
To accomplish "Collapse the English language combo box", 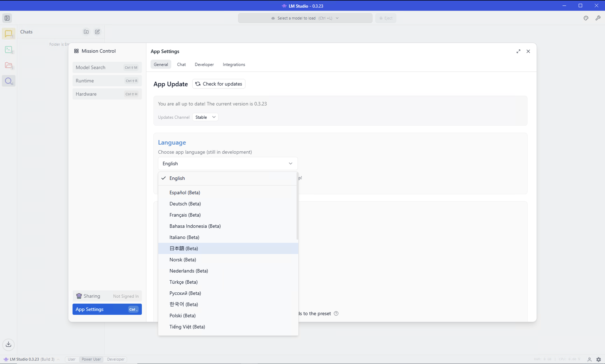I will (228, 164).
